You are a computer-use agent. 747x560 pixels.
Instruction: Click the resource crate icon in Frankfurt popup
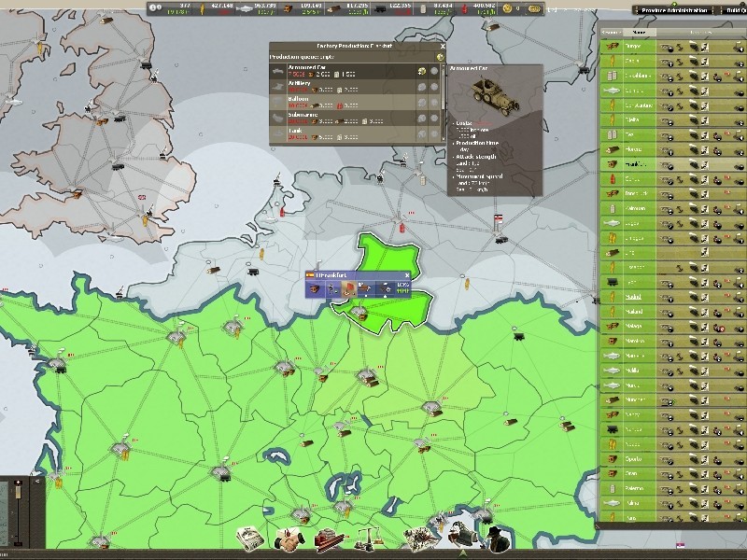[315, 288]
